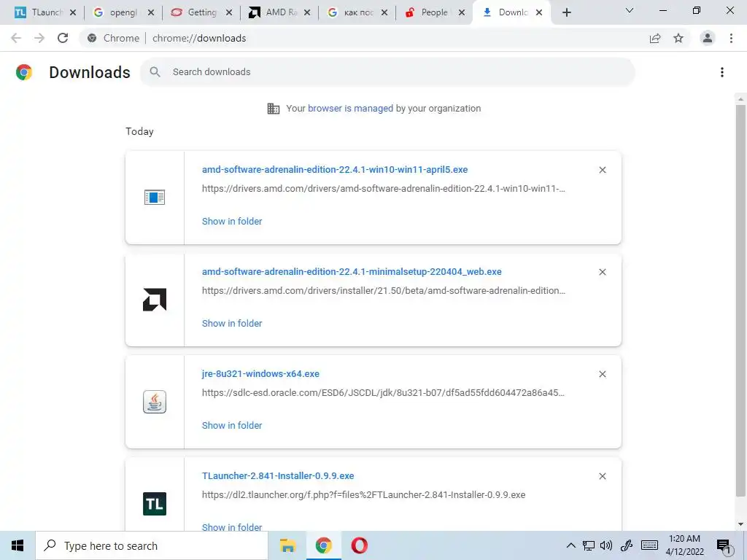Open Chrome's three-dot main menu
The width and height of the screenshot is (747, 560).
click(x=731, y=38)
